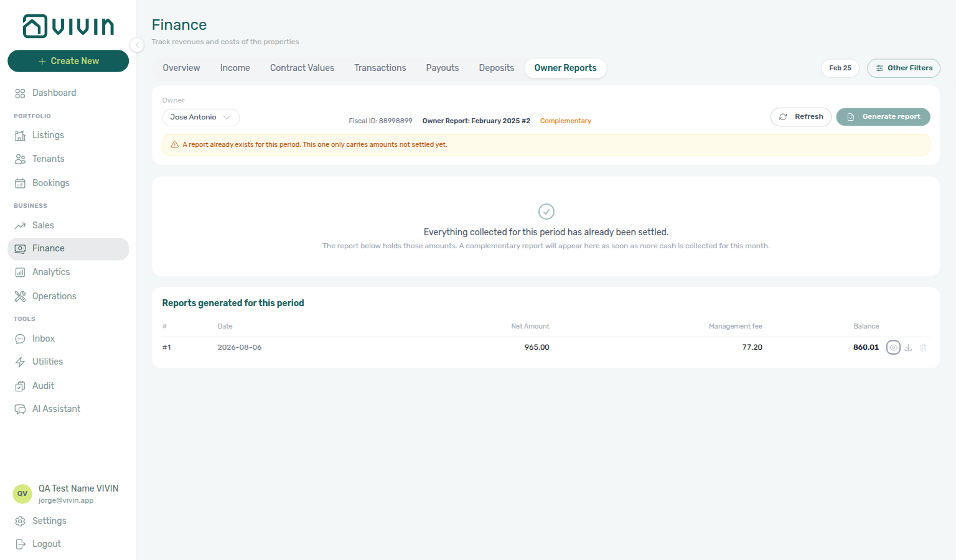The width and height of the screenshot is (956, 560).
Task: Click the Owner Report: February 2025 #2 title
Action: coord(476,121)
